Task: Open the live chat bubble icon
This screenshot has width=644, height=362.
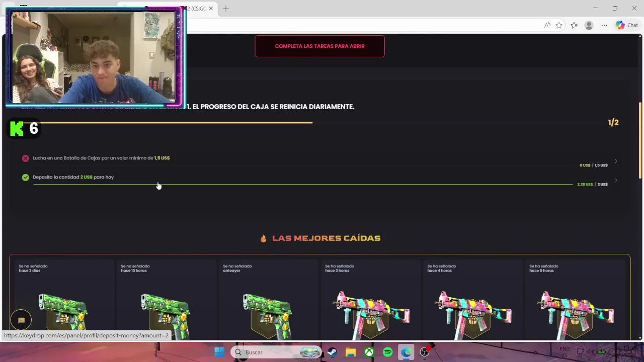Action: coord(21,320)
